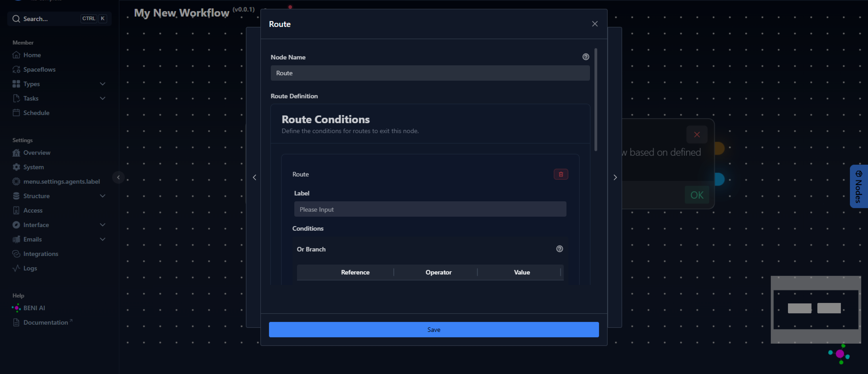This screenshot has height=374, width=868.
Task: Click the Schedule calendar icon
Action: click(x=16, y=113)
